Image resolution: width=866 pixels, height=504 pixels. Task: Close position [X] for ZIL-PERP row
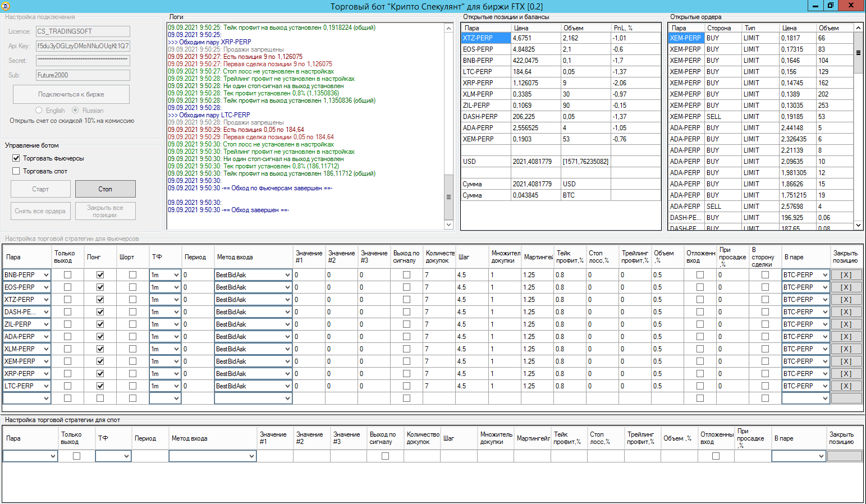pos(846,324)
